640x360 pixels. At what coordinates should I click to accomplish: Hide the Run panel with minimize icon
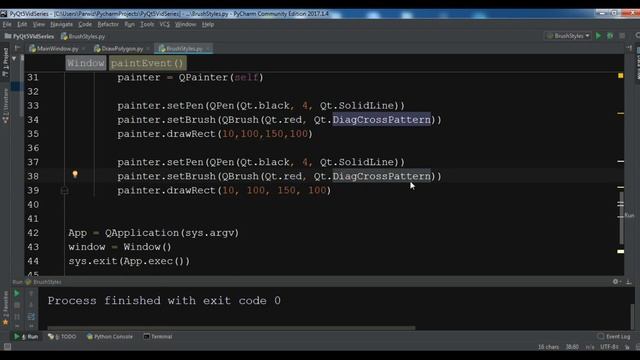(x=629, y=282)
